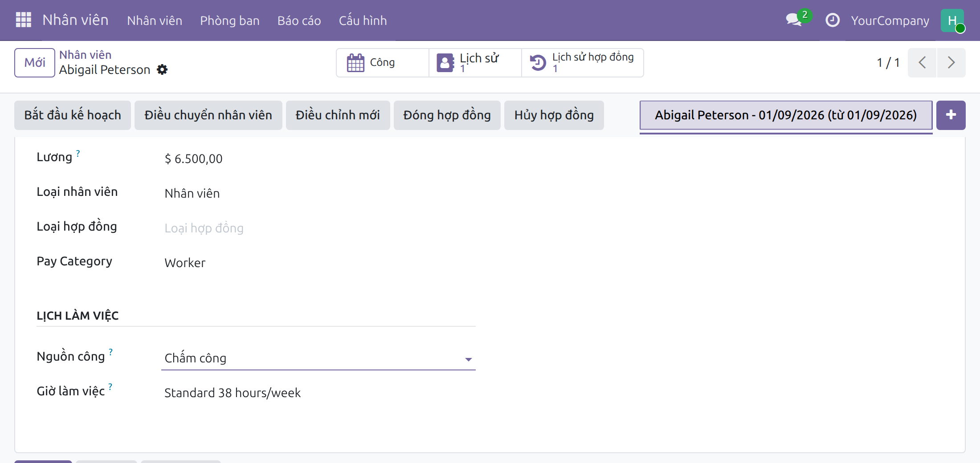Viewport: 980px width, 463px height.
Task: Click help tooltip next to Lương
Action: pos(78,153)
